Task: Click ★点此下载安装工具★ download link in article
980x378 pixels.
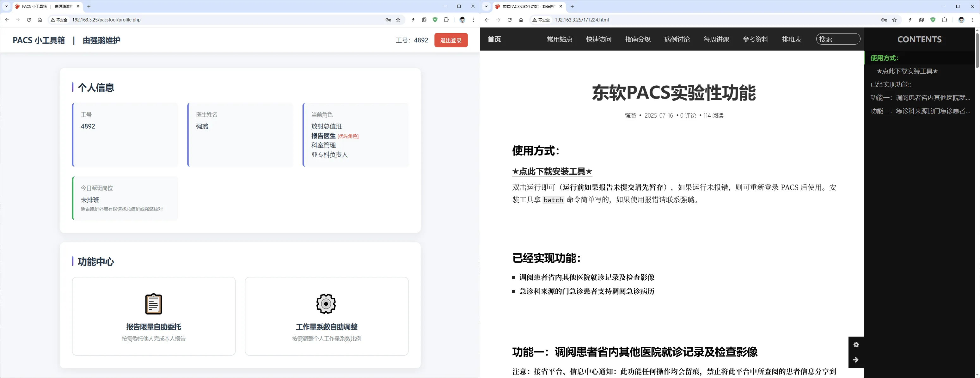Action: click(552, 172)
